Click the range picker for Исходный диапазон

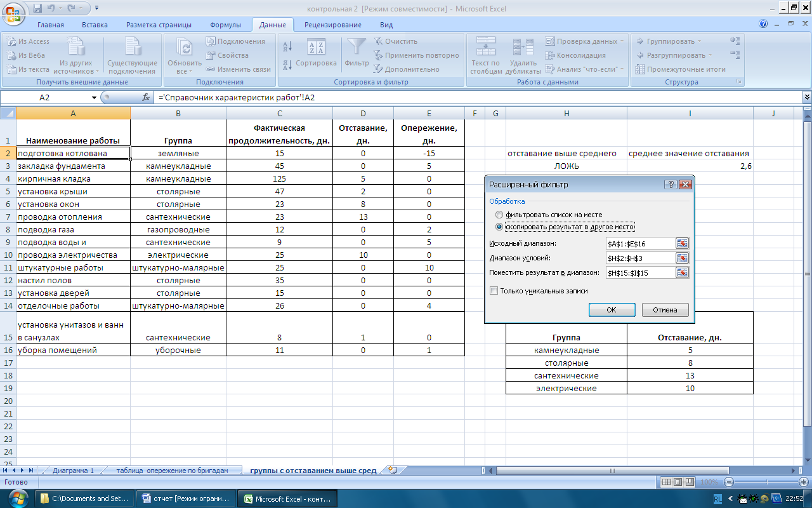coord(682,244)
